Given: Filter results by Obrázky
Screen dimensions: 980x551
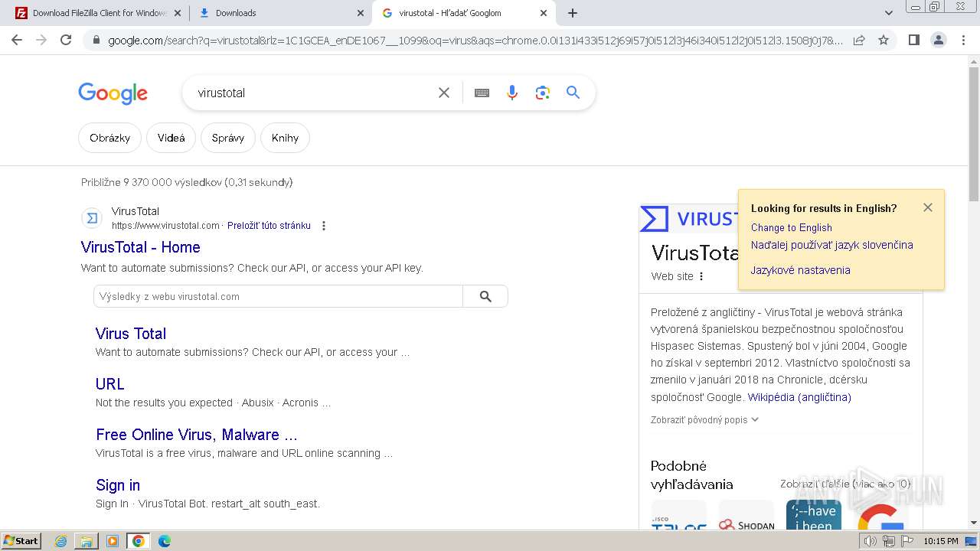Looking at the screenshot, I should 109,138.
